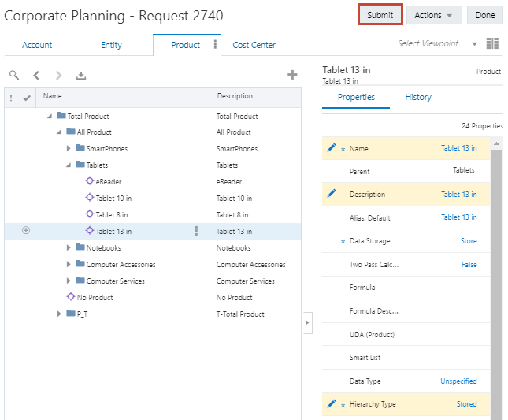Select the Tablet 13 in tree row
Image resolution: width=508 pixels, height=420 pixels.
(153, 231)
